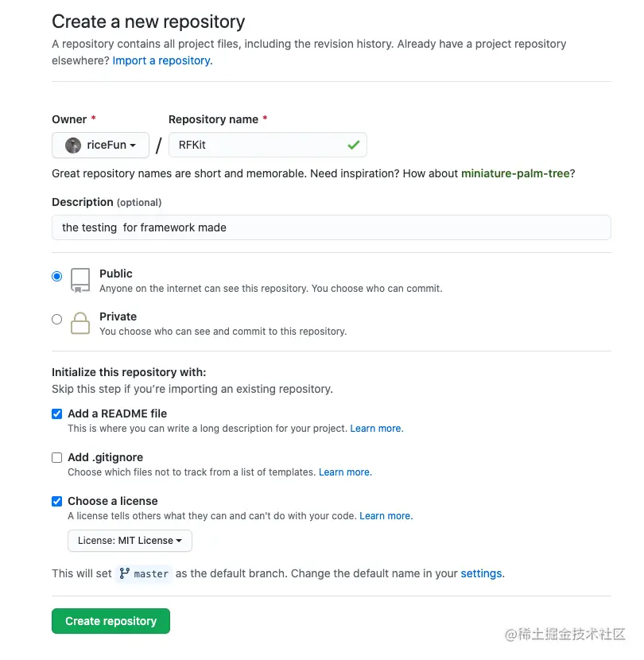This screenshot has height=660, width=644.
Task: Open Learn more link for license
Action: click(386, 516)
